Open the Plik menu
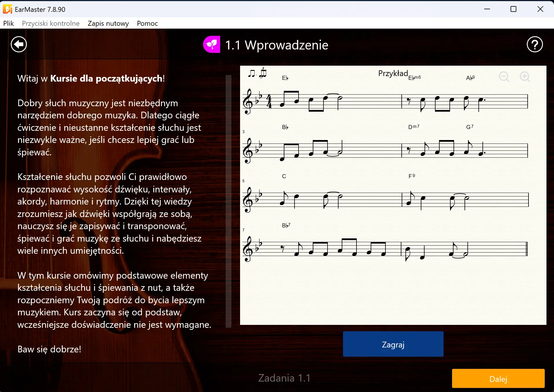 tap(9, 23)
